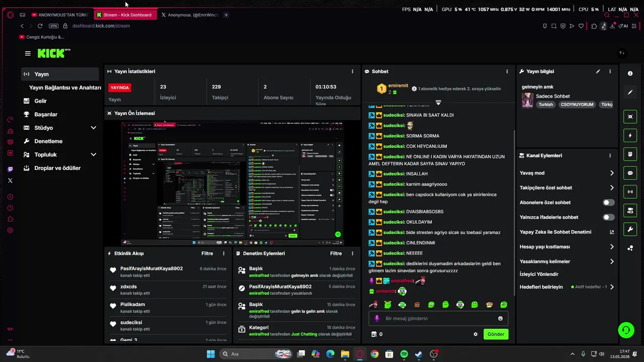
Task: Click the info icon in the right toolbar
Action: [x=630, y=73]
